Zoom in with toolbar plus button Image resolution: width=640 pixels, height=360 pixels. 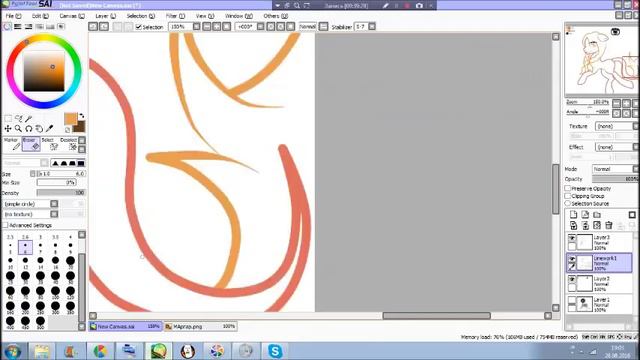click(217, 27)
